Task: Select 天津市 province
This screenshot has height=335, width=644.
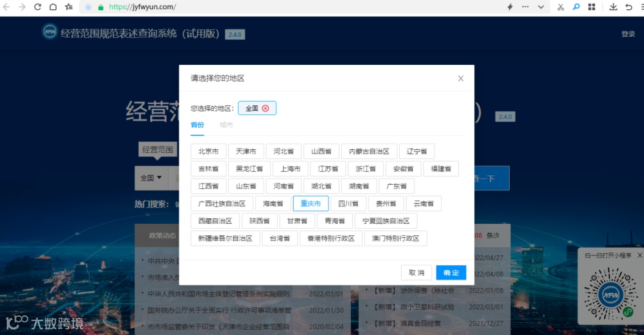Action: click(246, 151)
